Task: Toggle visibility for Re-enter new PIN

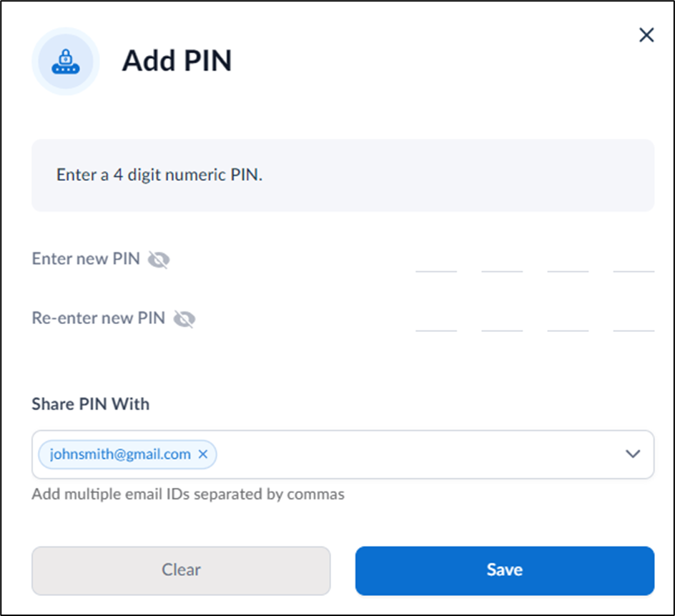Action: click(184, 319)
